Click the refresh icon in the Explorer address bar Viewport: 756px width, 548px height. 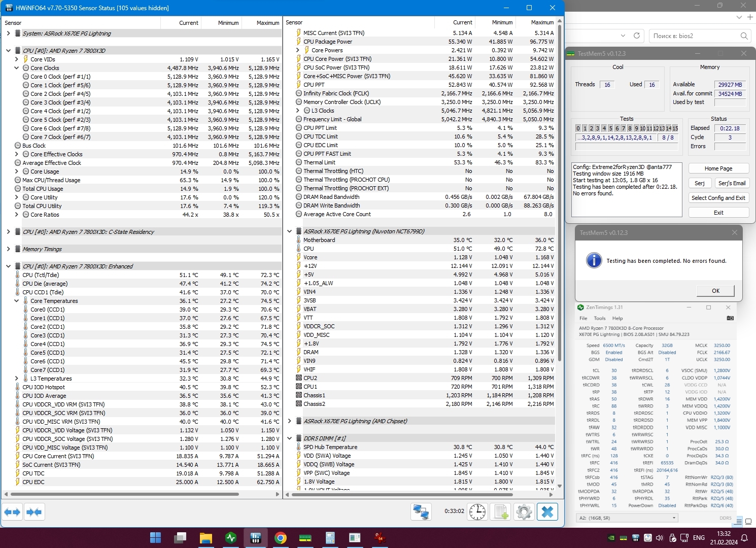click(x=637, y=36)
